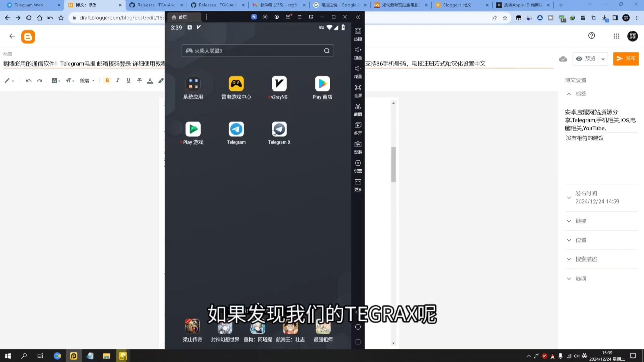Click the 安装 APK install icon
Screen dimensions: 644x362
click(358, 144)
